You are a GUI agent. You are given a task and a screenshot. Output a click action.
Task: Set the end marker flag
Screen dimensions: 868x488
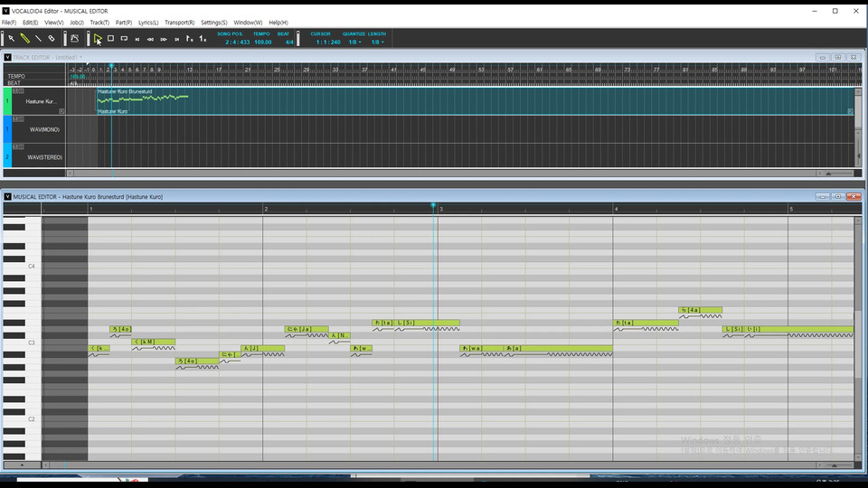(x=203, y=39)
